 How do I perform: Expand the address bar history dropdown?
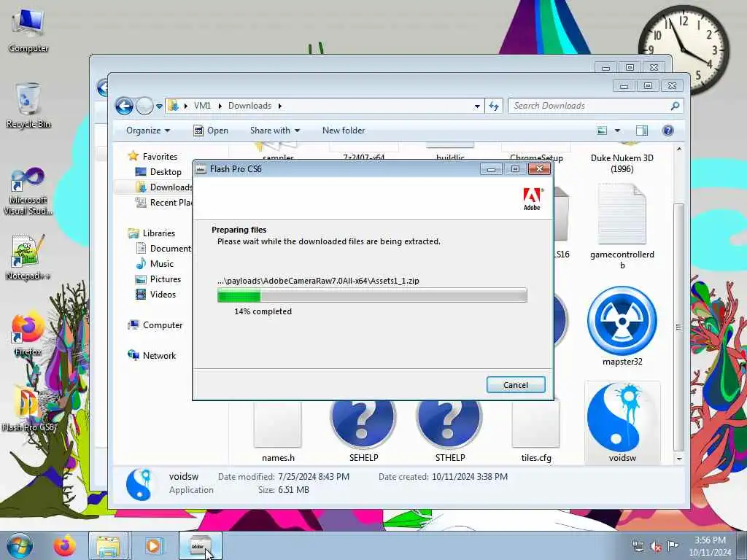point(477,106)
